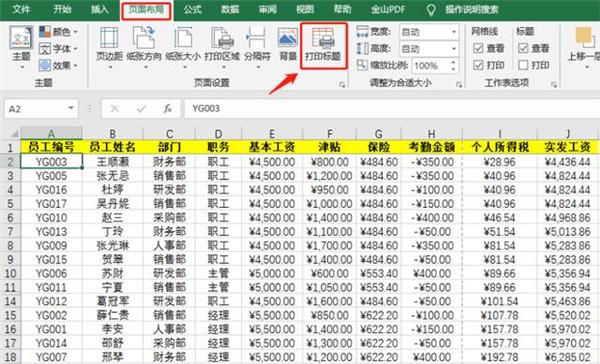The height and width of the screenshot is (364, 600).
Task: Click header cell 员工编号
Action: [x=51, y=147]
